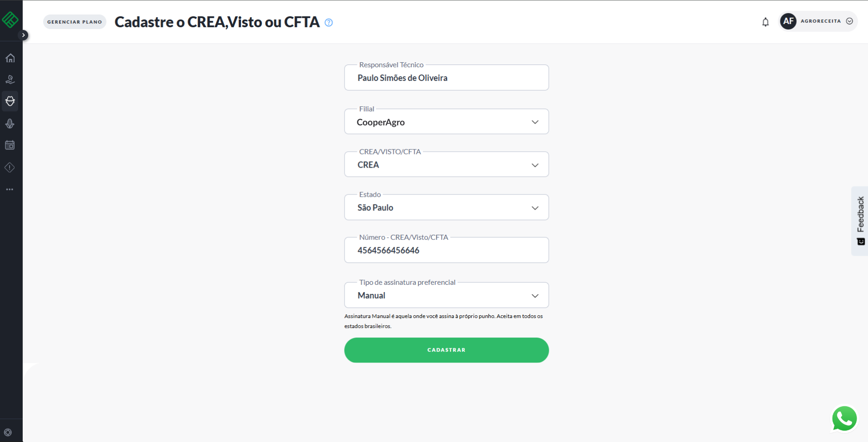This screenshot has height=442, width=868.
Task: Open the Filial dropdown showing CooperAgro
Action: [x=446, y=122]
